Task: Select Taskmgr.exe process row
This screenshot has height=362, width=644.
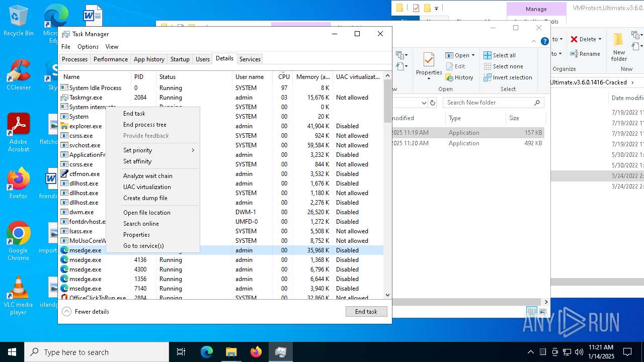Action: [x=221, y=98]
